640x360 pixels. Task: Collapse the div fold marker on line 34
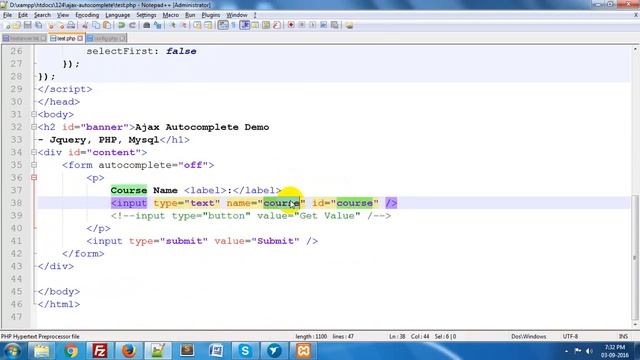click(34, 152)
